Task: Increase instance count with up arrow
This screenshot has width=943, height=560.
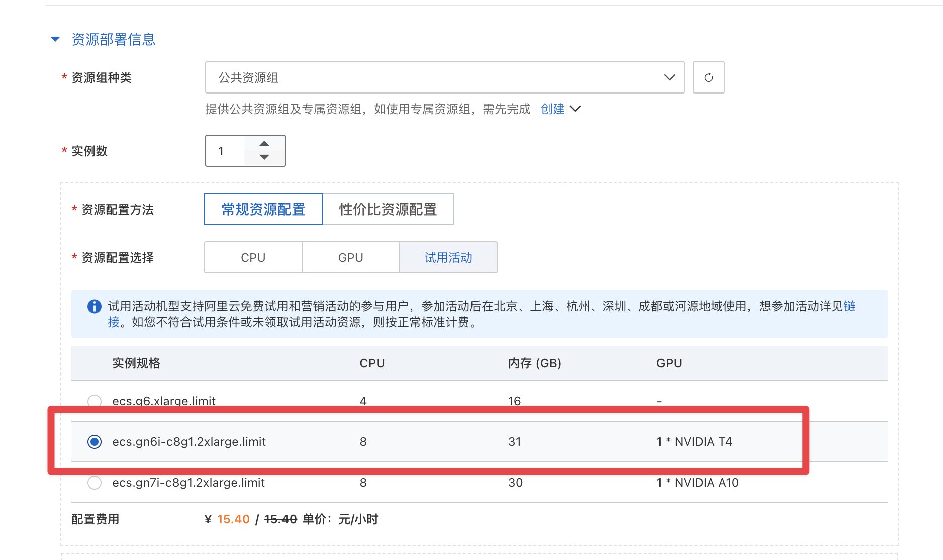Action: (264, 144)
